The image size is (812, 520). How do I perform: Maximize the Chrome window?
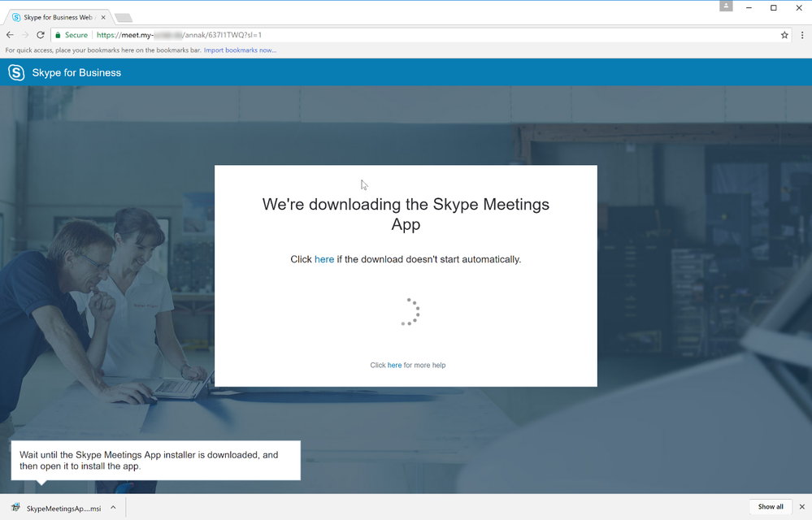[x=774, y=8]
